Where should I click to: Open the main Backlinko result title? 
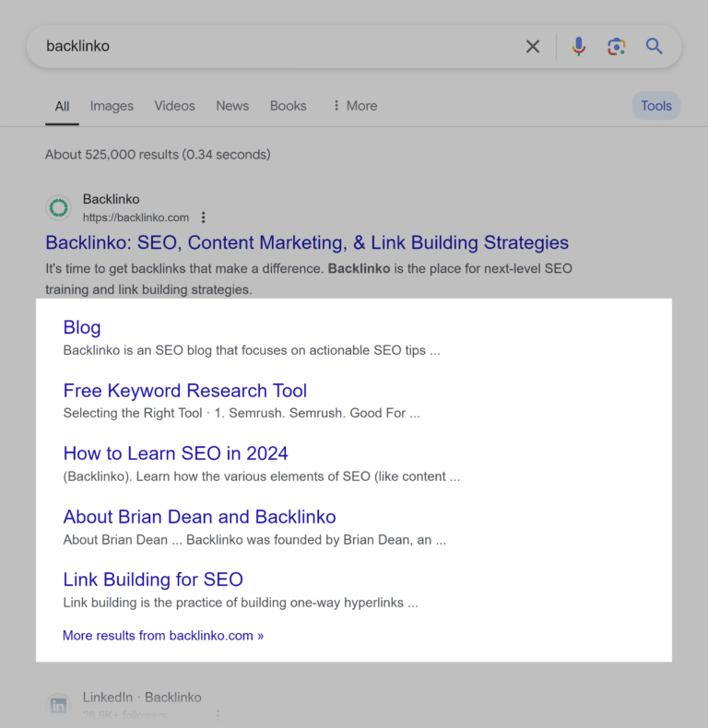tap(307, 243)
